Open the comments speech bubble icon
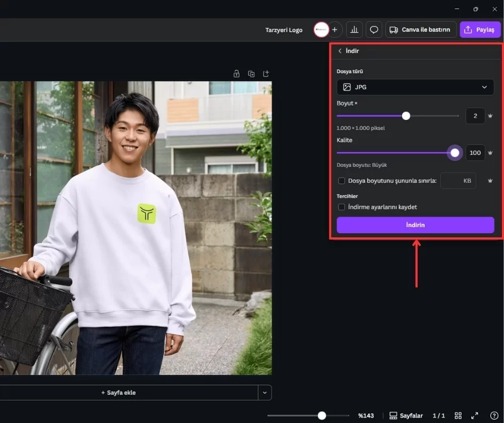 tap(374, 29)
